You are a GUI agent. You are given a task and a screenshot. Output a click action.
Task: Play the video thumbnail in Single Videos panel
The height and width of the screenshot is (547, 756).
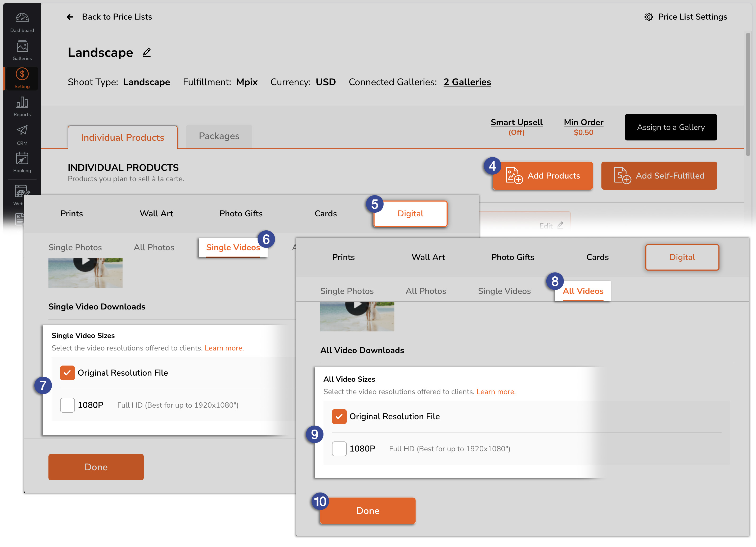pyautogui.click(x=85, y=272)
